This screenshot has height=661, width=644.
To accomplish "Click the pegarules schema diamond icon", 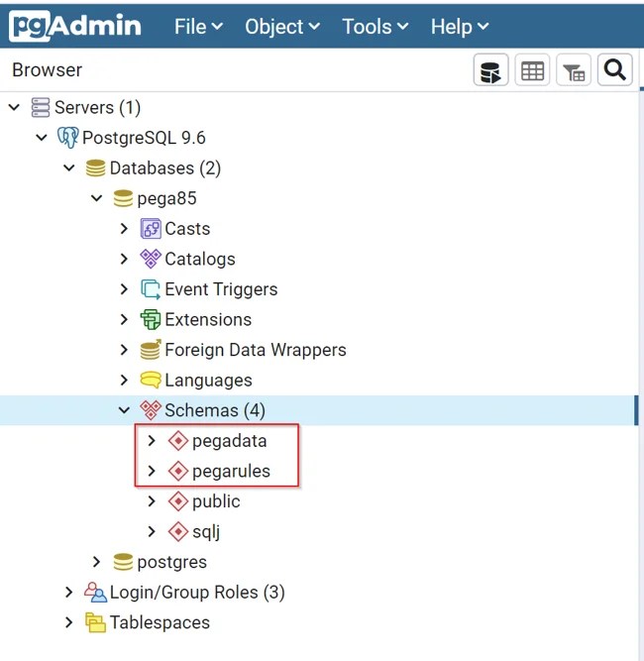I will click(178, 472).
